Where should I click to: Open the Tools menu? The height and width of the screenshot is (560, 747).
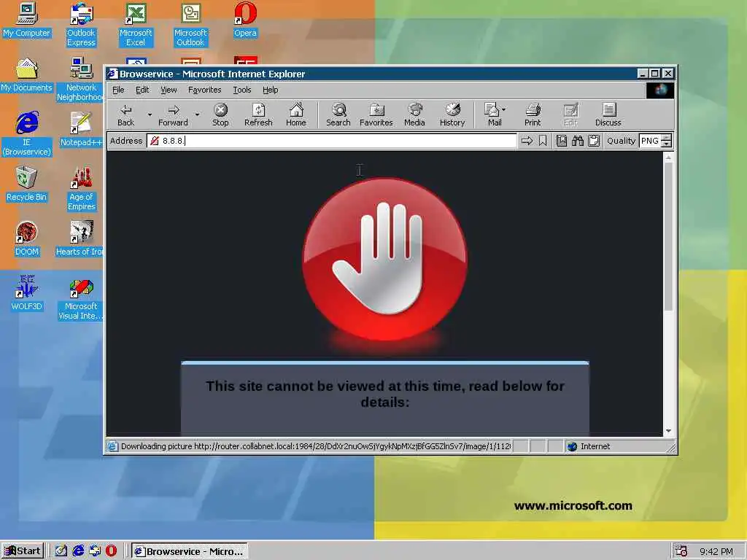pyautogui.click(x=242, y=90)
